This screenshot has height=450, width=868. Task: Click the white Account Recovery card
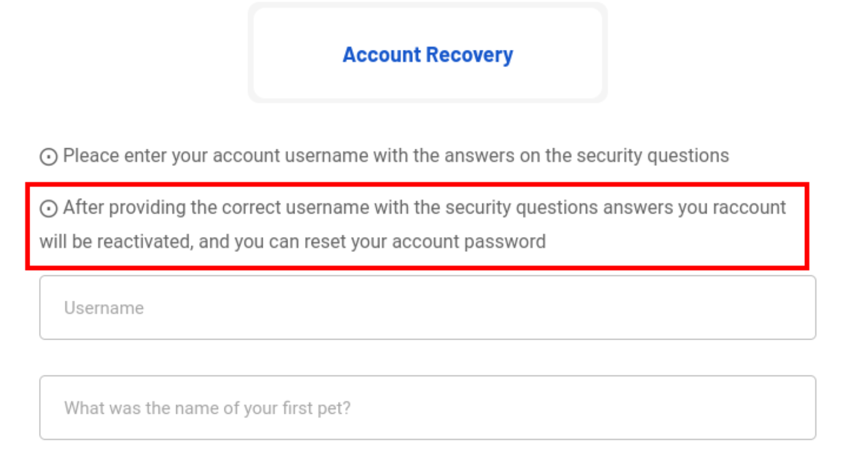427,53
